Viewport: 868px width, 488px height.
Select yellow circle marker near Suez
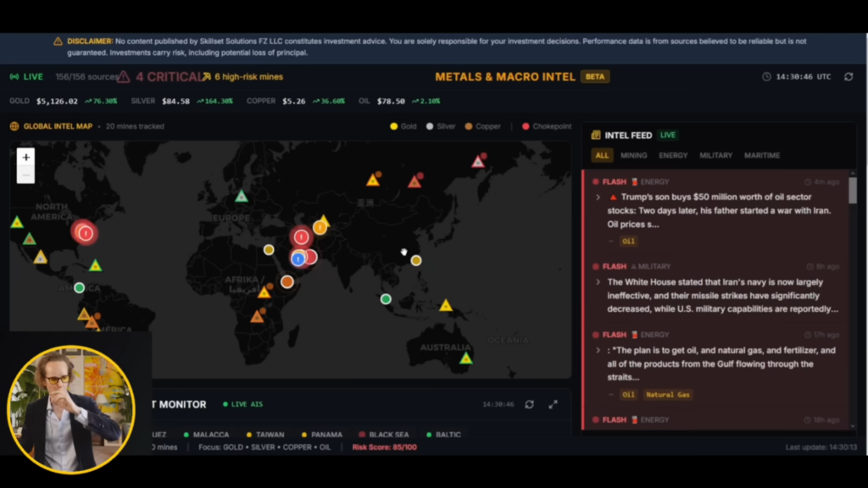point(269,250)
